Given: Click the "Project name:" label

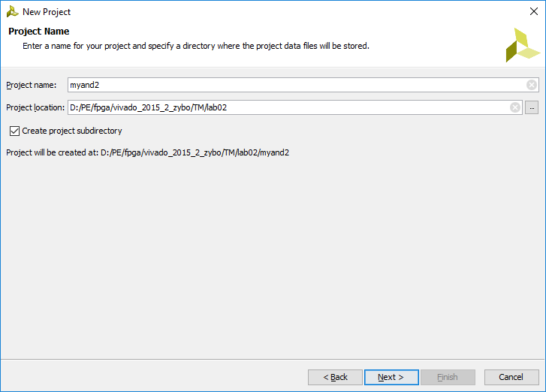Looking at the screenshot, I should (32, 86).
